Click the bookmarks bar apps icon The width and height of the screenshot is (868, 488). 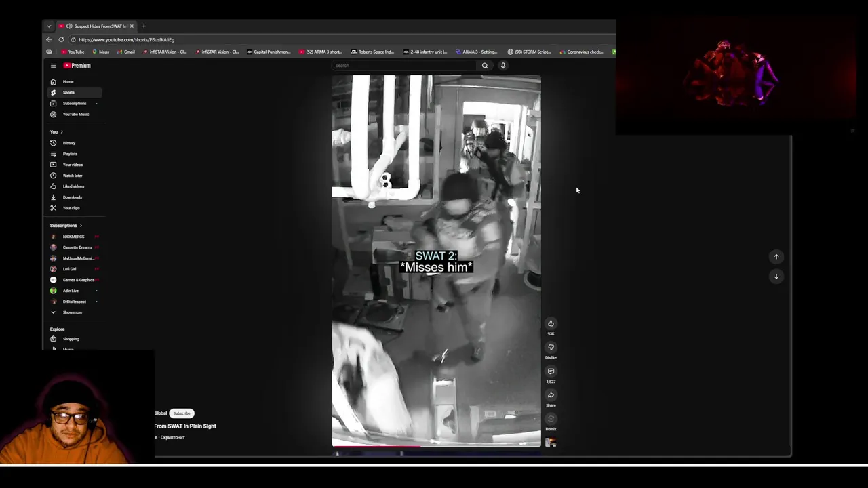49,52
